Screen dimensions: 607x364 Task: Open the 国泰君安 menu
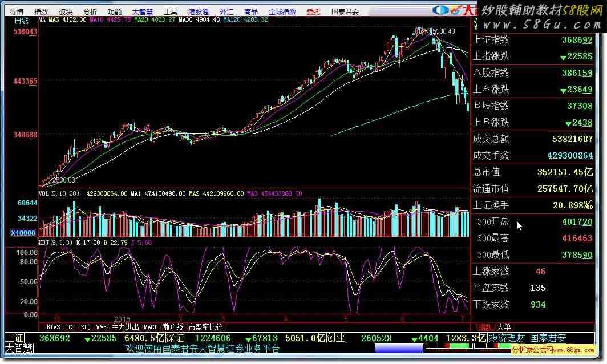click(x=345, y=11)
